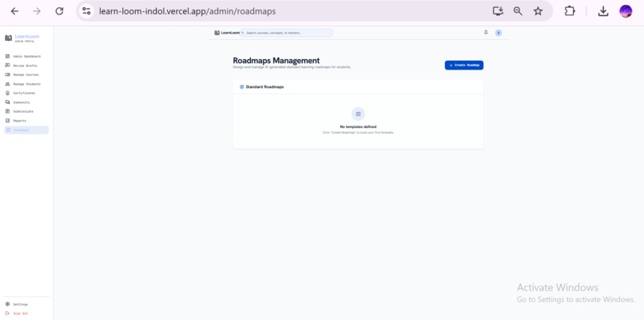Open notifications with the bell icon
The width and height of the screenshot is (644, 320).
[x=486, y=32]
